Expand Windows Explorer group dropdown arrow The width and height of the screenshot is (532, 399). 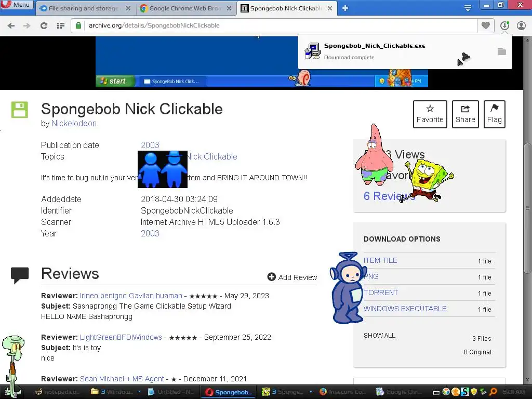click(139, 392)
